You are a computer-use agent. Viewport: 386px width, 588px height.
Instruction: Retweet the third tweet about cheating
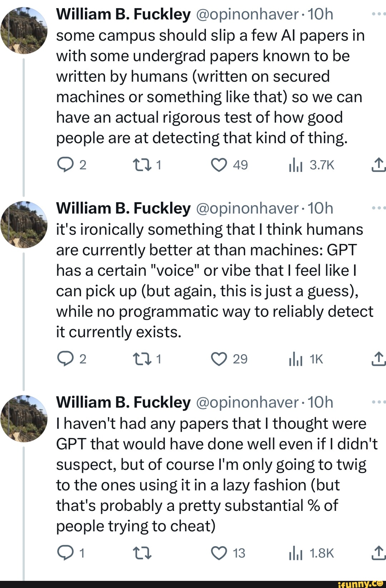142,553
